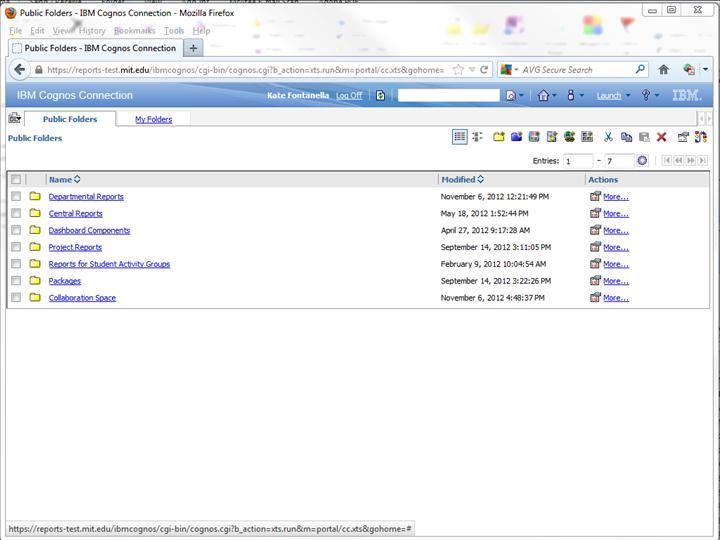Screen dimensions: 720x540
Task: Switch to List View icon
Action: (459, 137)
